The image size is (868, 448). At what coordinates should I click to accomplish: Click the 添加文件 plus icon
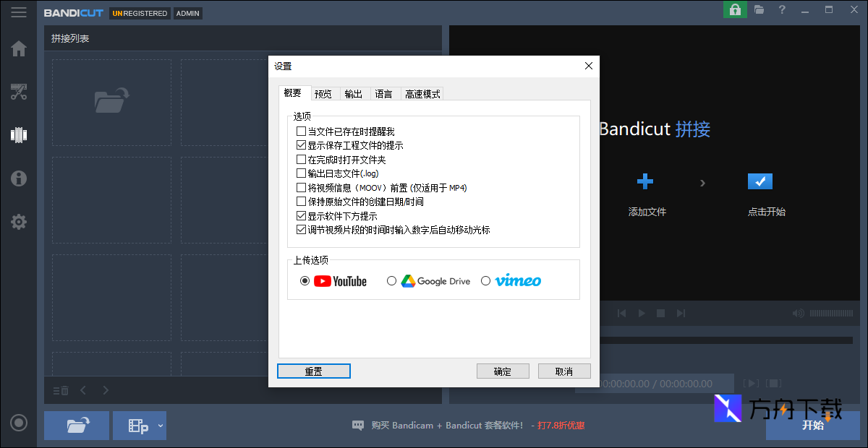point(645,181)
